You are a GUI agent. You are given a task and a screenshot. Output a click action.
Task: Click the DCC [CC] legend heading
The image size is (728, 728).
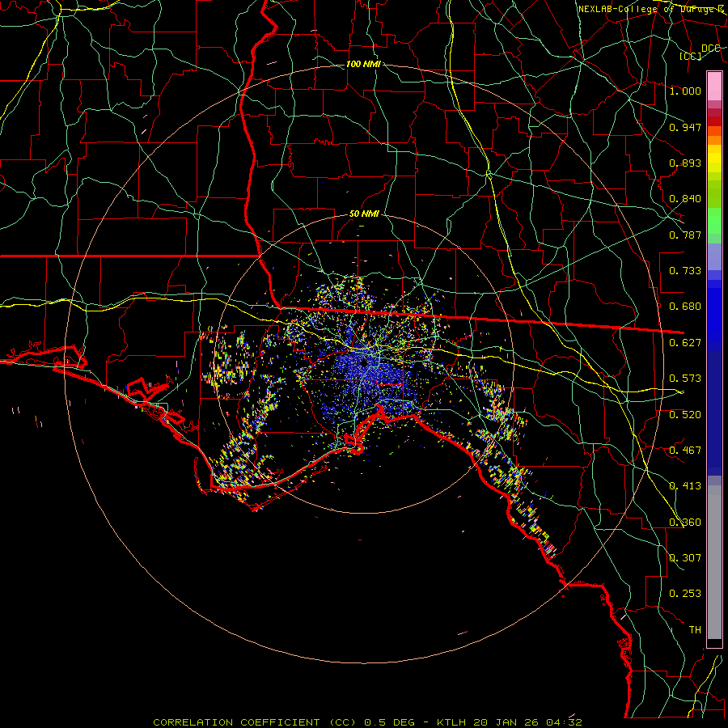click(x=700, y=52)
